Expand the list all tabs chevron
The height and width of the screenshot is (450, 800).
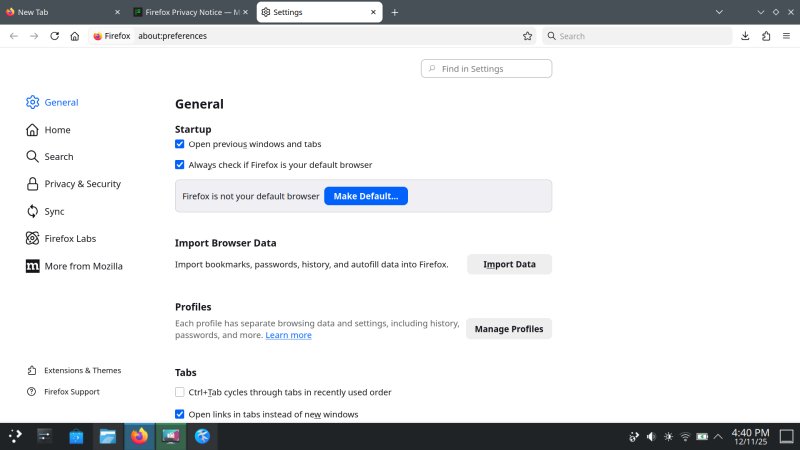click(719, 12)
